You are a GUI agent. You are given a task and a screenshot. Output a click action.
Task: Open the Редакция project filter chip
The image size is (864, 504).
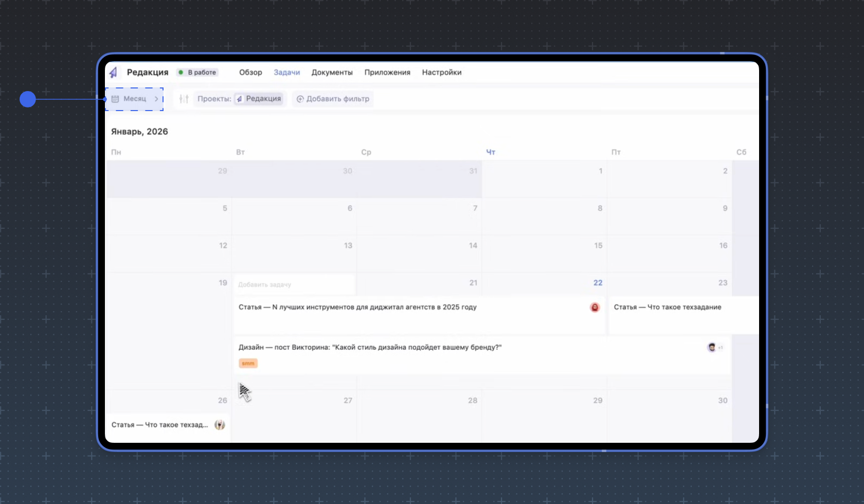coord(259,99)
